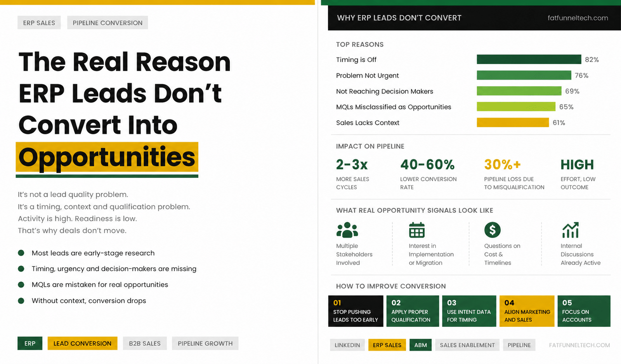Click the FATFUNNELTECH.COM footer link
621x364 pixels.
(579, 345)
